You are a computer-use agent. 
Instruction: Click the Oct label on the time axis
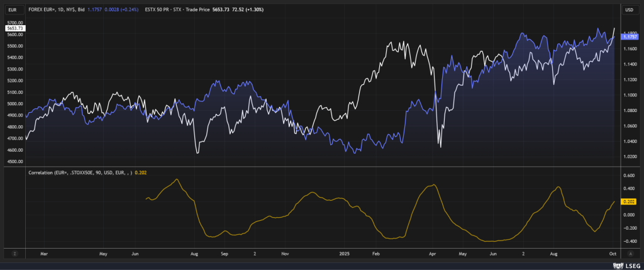(x=612, y=253)
